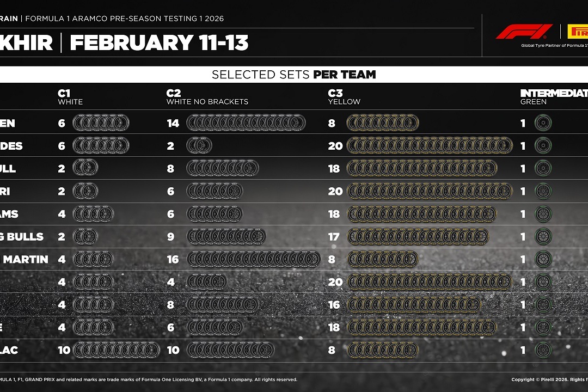588x392 pixels.
Task: Click the Pirelli logo
Action: tap(577, 32)
